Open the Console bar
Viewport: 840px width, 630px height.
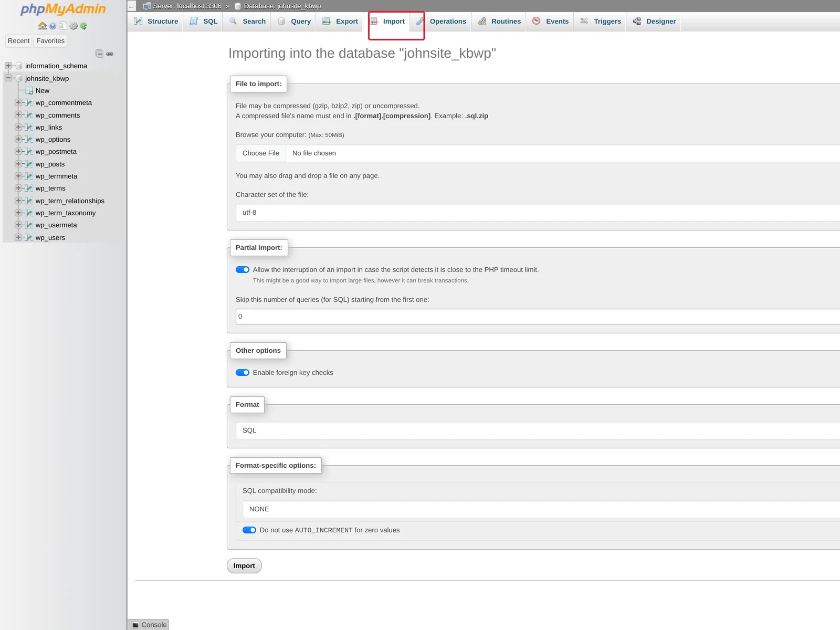[149, 625]
